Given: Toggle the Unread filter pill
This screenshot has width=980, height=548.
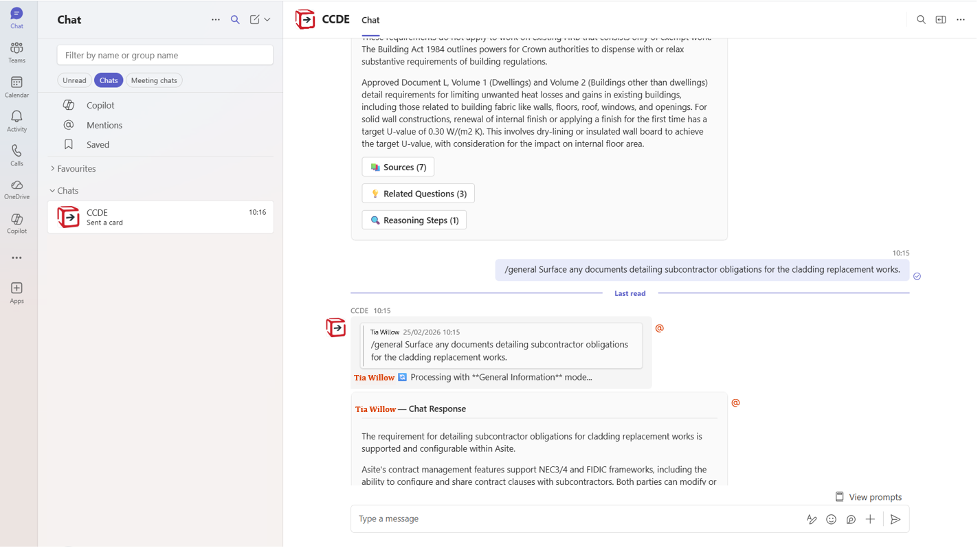Looking at the screenshot, I should (74, 80).
